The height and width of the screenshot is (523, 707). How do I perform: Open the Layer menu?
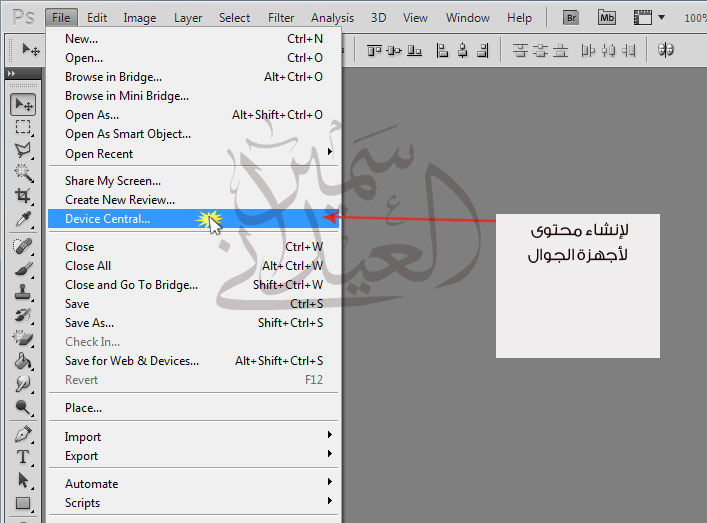(x=188, y=18)
